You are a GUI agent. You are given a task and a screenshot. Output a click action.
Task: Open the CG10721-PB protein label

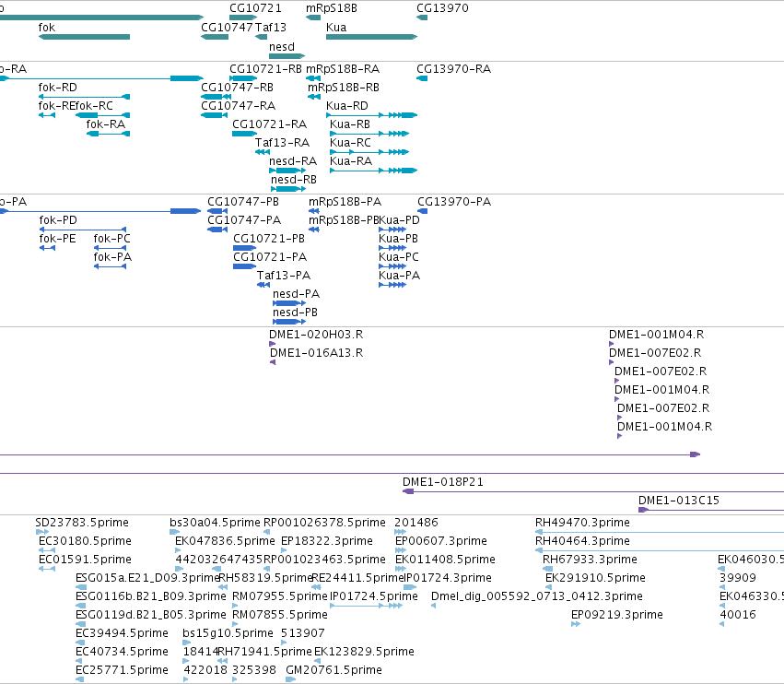(x=269, y=239)
